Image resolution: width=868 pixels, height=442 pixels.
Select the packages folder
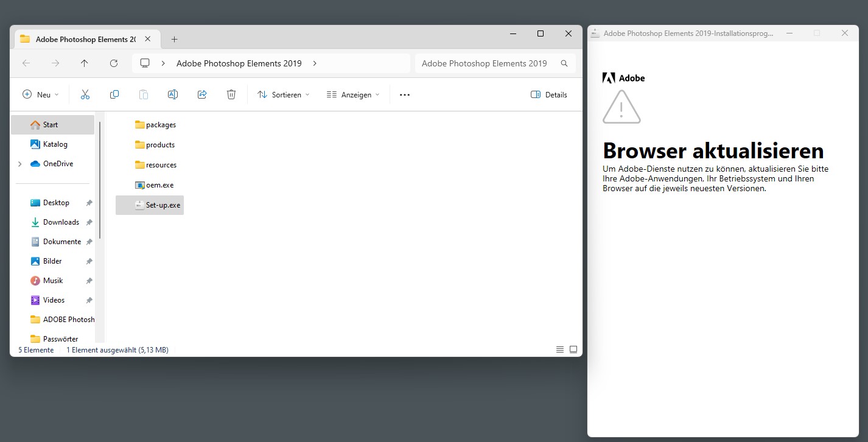155,125
